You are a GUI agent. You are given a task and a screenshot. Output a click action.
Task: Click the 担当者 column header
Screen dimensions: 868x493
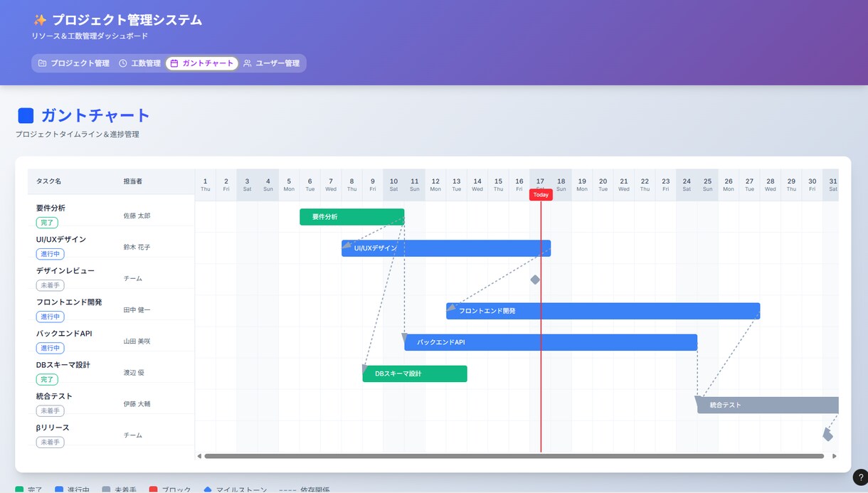coord(133,181)
